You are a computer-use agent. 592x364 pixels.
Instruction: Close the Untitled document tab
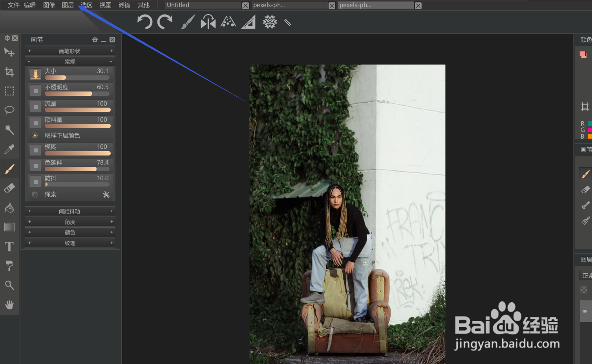[x=245, y=5]
